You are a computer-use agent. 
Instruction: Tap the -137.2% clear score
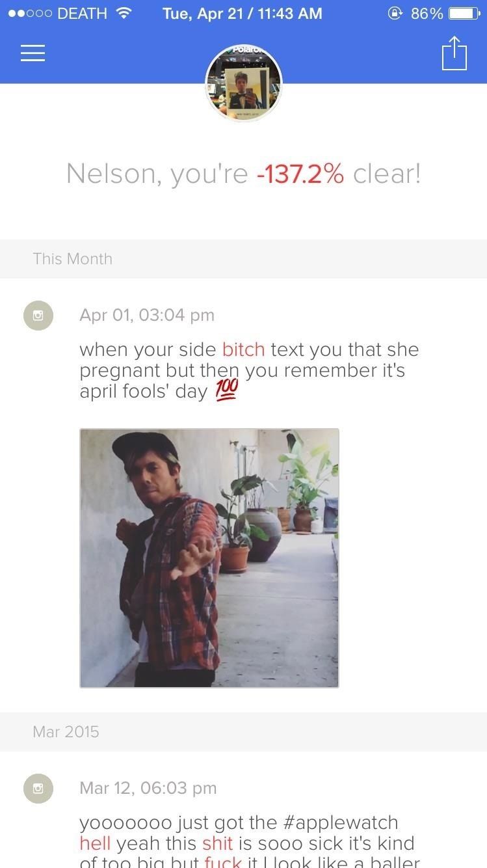[300, 174]
